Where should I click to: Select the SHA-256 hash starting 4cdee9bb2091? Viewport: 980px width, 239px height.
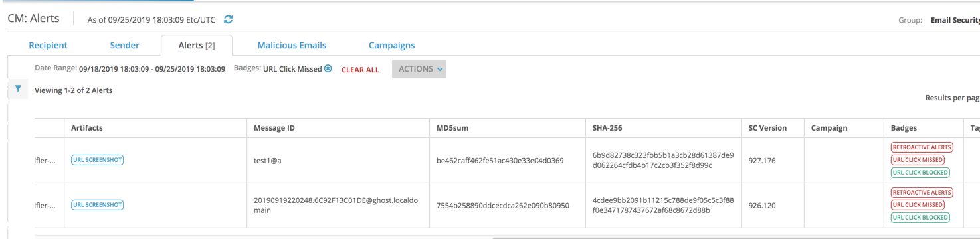click(663, 205)
